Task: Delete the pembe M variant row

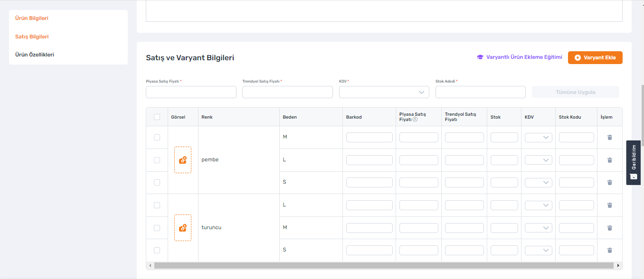Action: coord(610,137)
